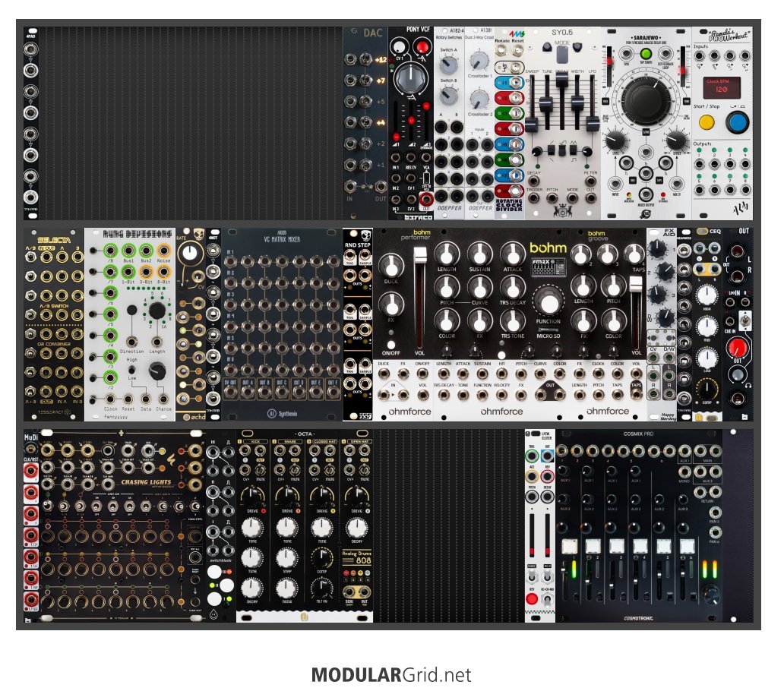Click the red REV button on LPZW module
This screenshot has height=691, width=784.
pos(532,598)
